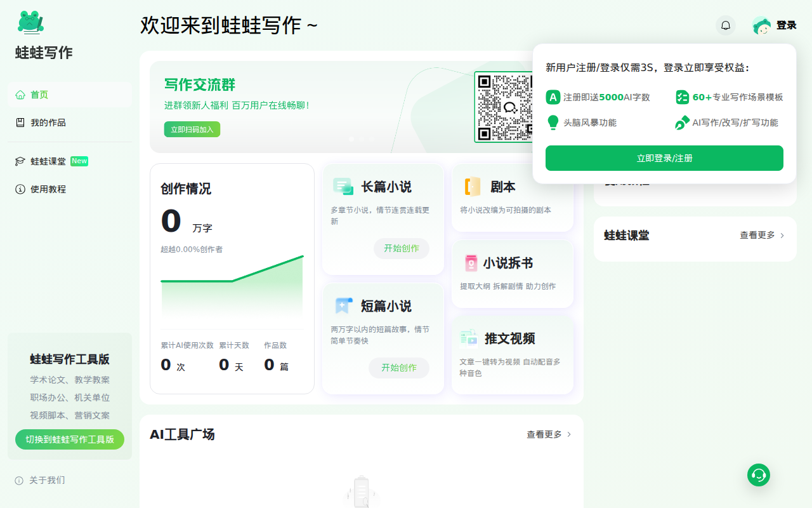Click the 长篇小说 card icon
The height and width of the screenshot is (508, 812).
coord(343,187)
